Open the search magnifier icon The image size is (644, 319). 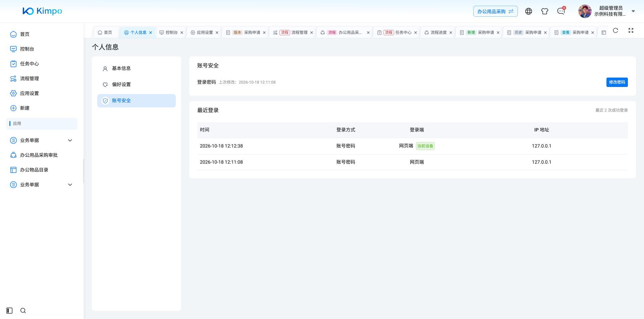23,311
